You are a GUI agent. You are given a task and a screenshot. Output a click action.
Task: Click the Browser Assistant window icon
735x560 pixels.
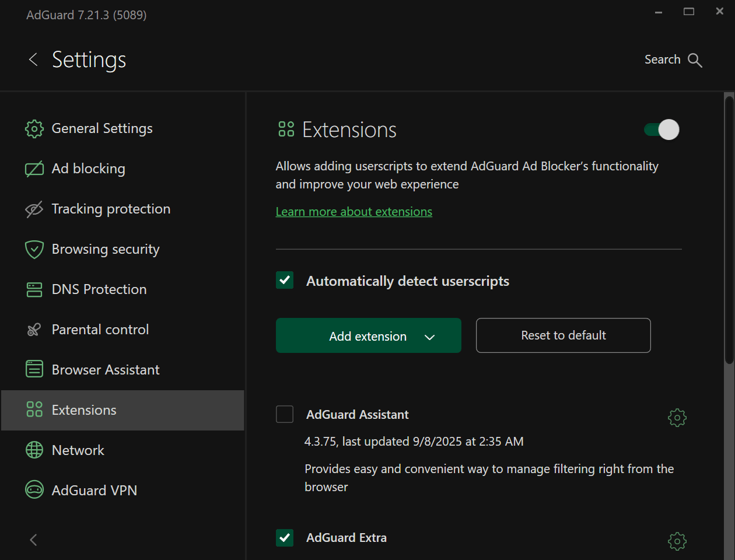(34, 369)
